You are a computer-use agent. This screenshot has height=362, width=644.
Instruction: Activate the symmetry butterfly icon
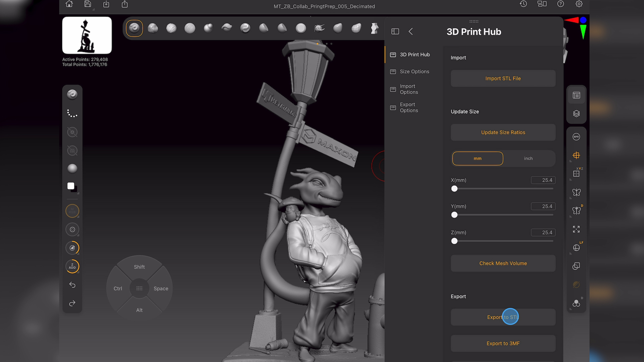click(x=576, y=192)
